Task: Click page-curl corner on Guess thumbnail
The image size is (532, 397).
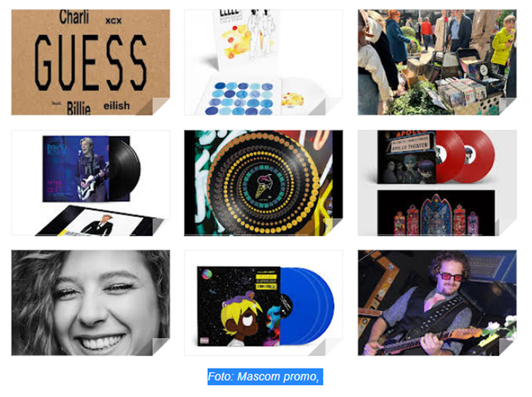Action: (x=161, y=106)
